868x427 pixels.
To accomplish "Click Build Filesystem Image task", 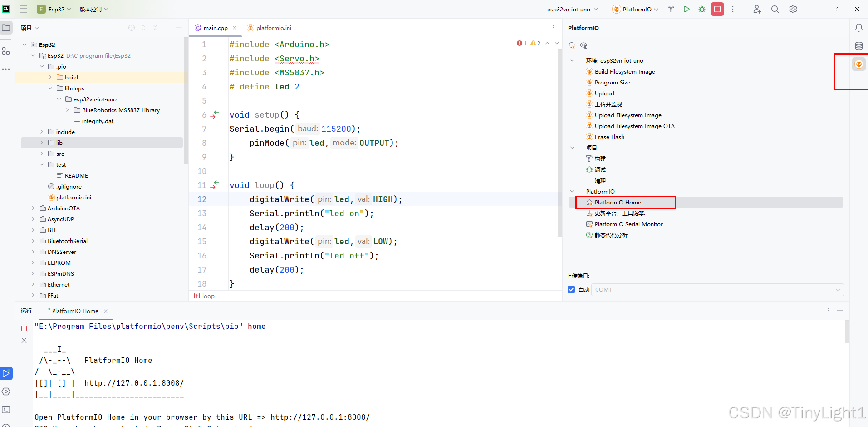I will [625, 71].
